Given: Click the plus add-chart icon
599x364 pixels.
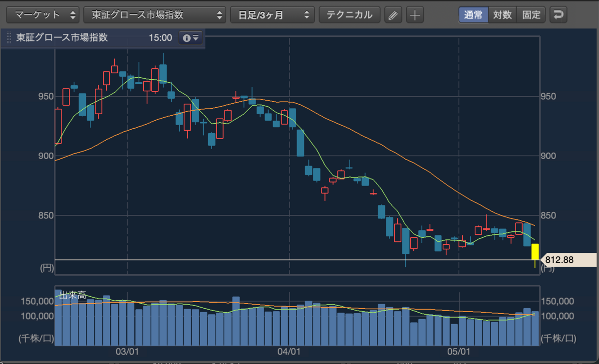Looking at the screenshot, I should (414, 15).
